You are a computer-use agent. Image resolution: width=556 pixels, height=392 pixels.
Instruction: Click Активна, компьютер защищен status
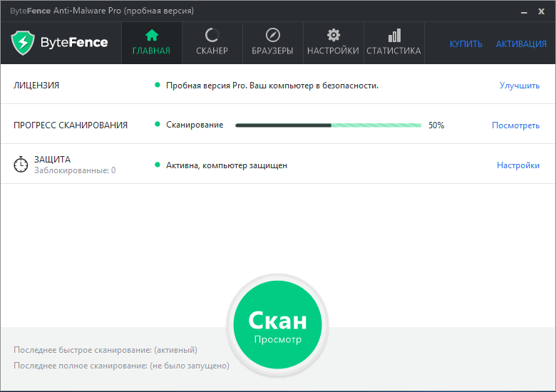227,165
